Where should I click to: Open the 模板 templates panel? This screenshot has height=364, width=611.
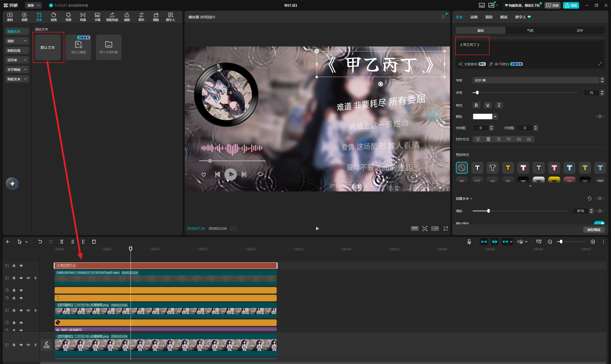point(156,17)
